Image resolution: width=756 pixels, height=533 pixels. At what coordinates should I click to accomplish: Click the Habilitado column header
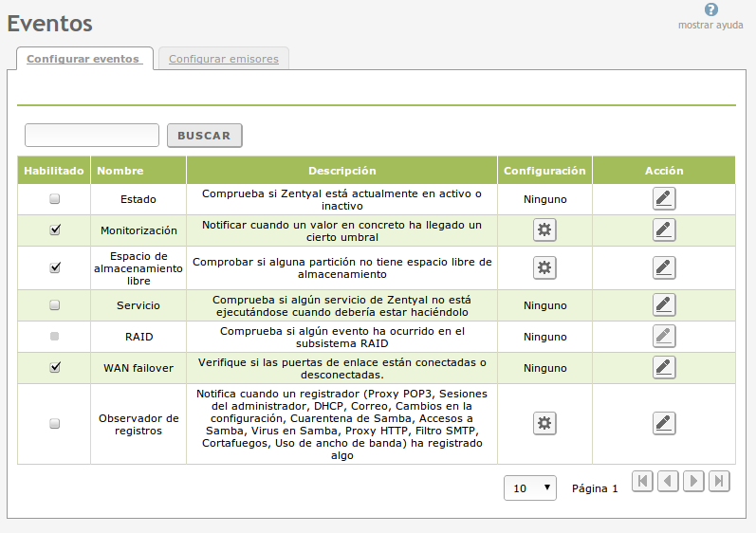pyautogui.click(x=54, y=171)
